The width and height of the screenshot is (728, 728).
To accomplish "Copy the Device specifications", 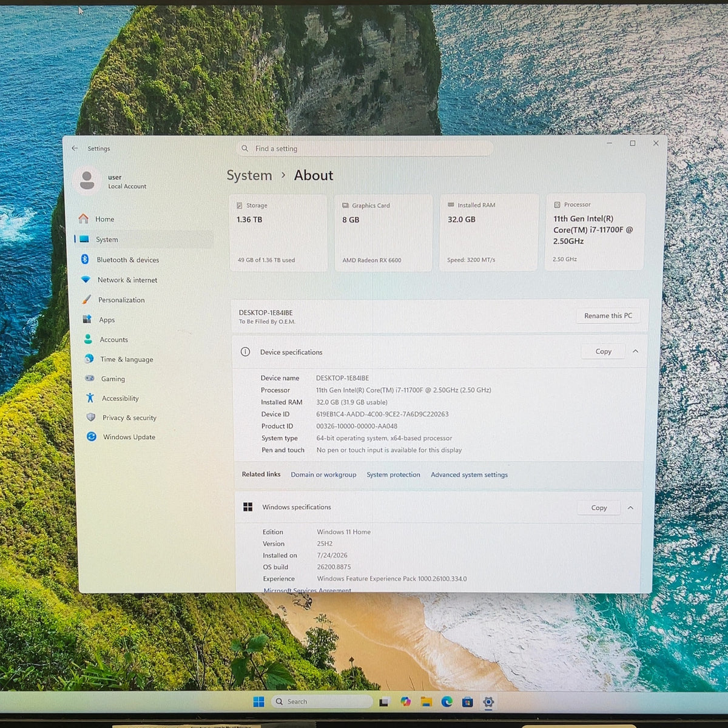I will (x=603, y=351).
